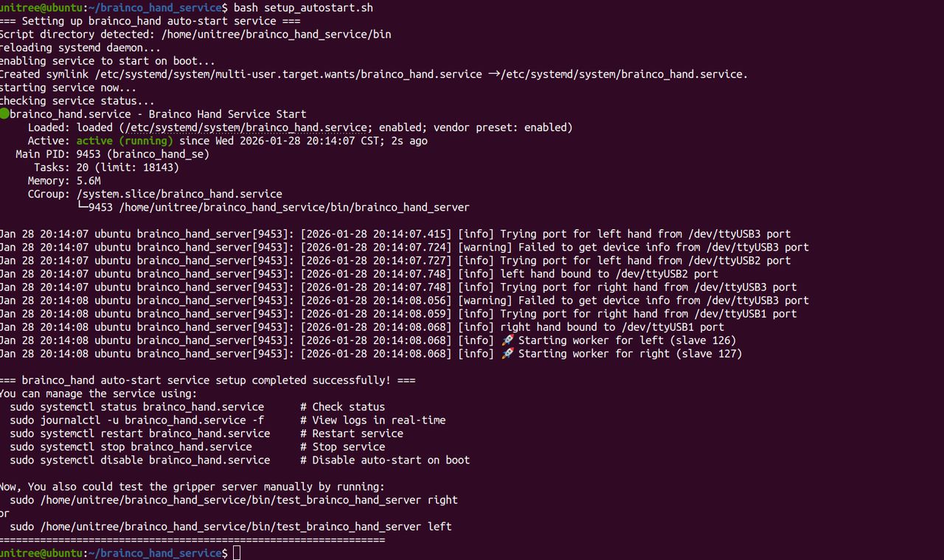Click the 'sudo systemctl disable brainco_hand.service' command
944x560 pixels.
[139, 460]
